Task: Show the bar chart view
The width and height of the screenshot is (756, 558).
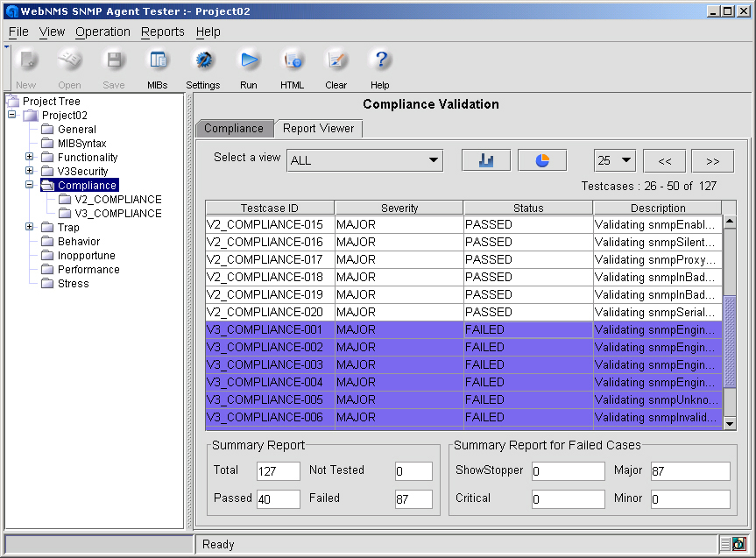Action: pyautogui.click(x=486, y=160)
